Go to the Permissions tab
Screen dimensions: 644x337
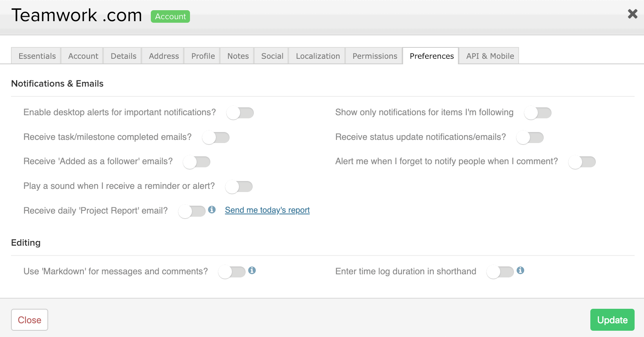click(374, 56)
